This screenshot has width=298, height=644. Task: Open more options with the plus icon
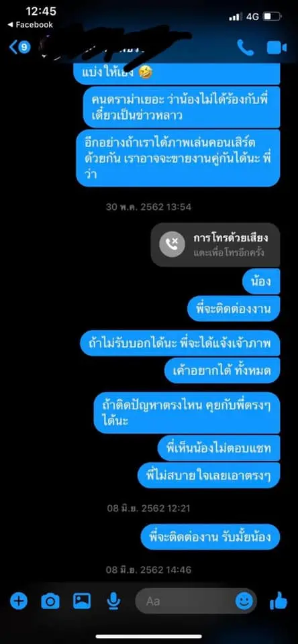[19, 602]
